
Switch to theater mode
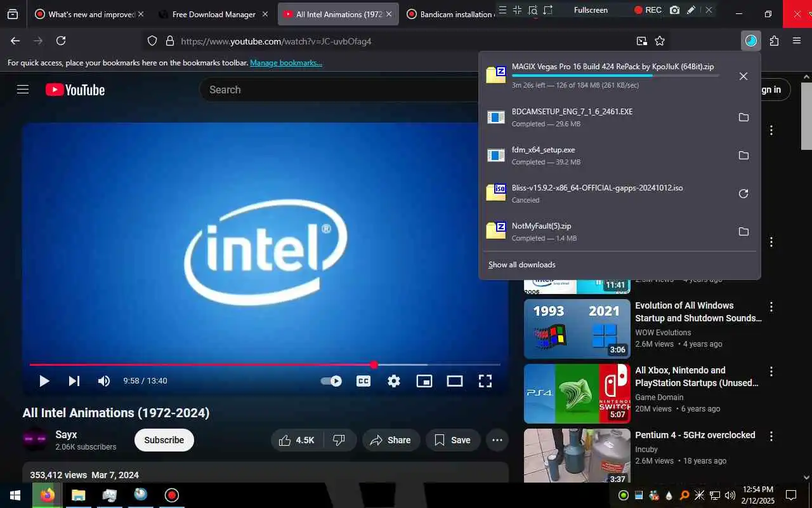[x=455, y=381]
